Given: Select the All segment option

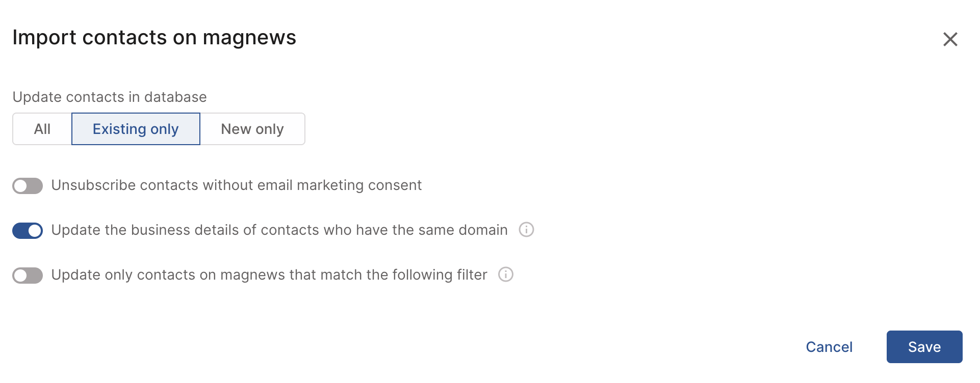Looking at the screenshot, I should click(x=42, y=129).
